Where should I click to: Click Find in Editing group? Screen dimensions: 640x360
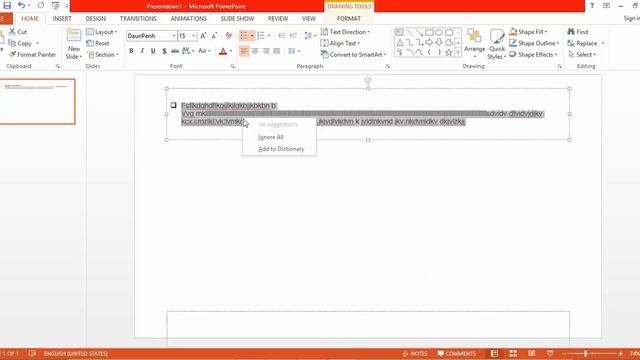pyautogui.click(x=578, y=31)
